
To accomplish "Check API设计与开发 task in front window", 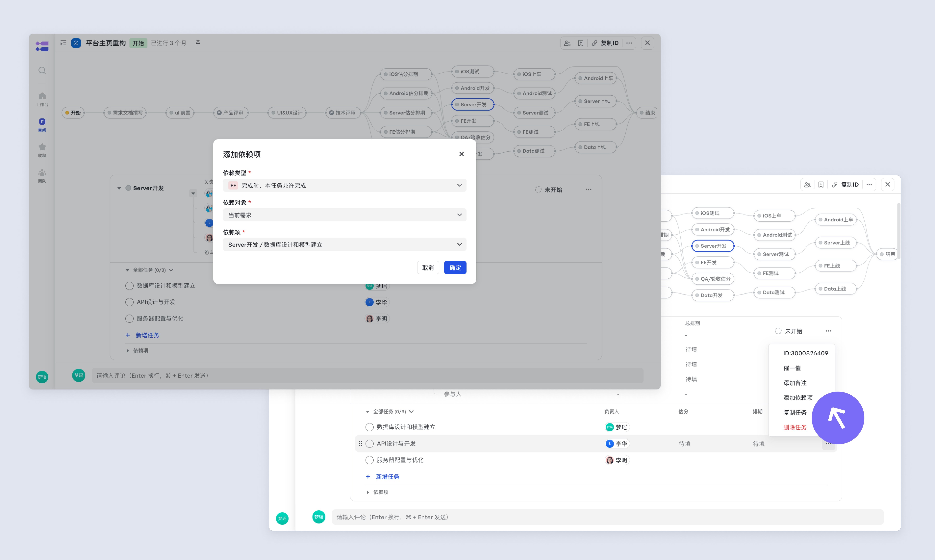I will coord(129,302).
